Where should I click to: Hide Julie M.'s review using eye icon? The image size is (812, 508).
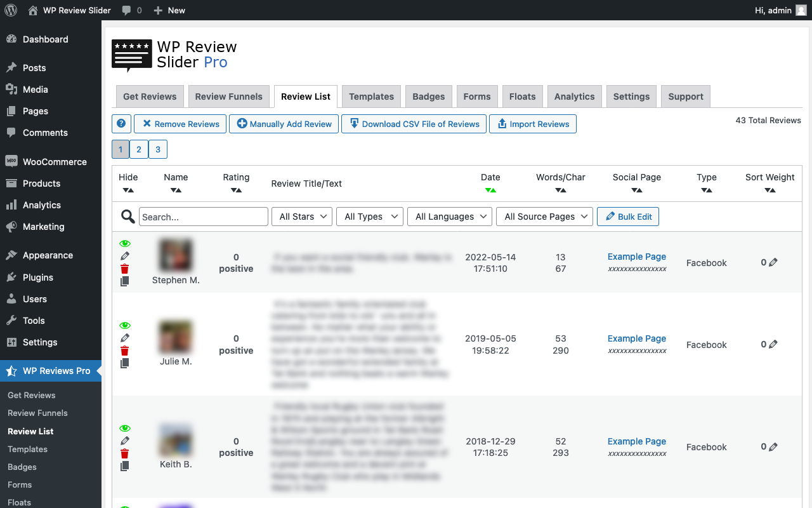[125, 326]
